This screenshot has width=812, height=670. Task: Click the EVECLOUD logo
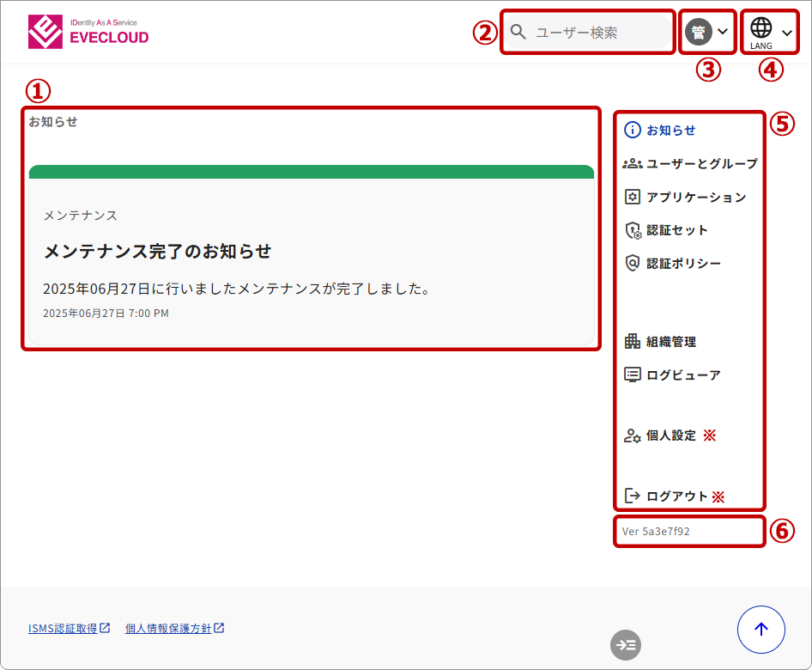point(88,32)
